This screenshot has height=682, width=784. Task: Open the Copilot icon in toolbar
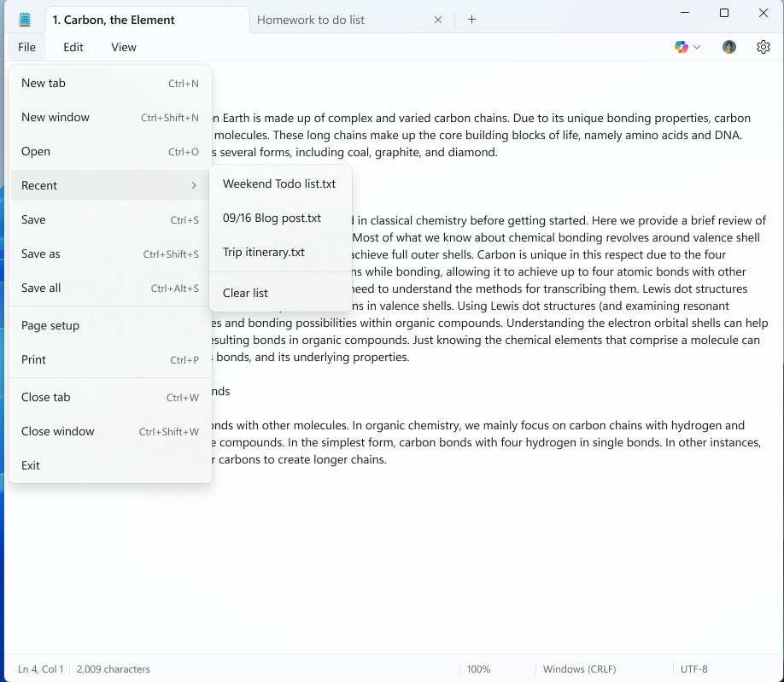(681, 47)
